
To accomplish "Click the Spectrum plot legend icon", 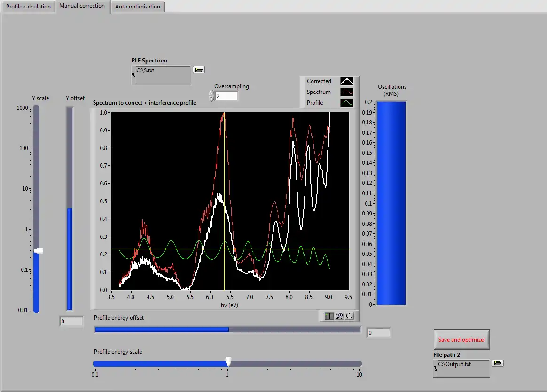I will (x=347, y=92).
